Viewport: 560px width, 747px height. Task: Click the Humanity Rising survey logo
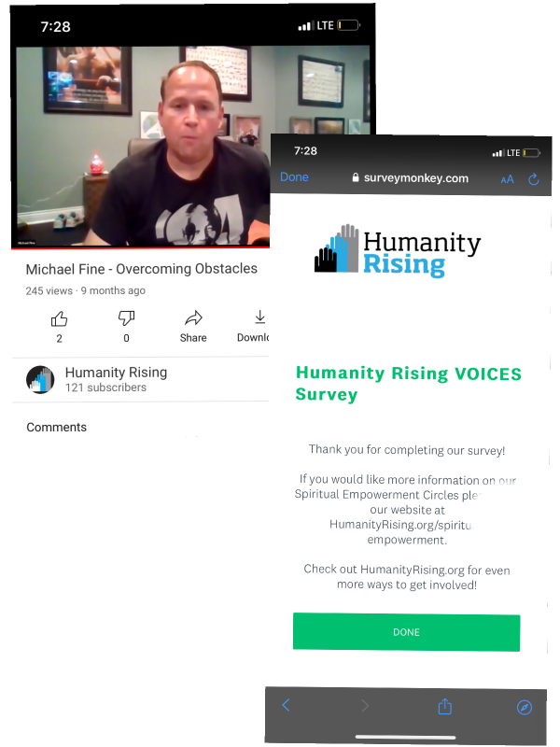398,251
